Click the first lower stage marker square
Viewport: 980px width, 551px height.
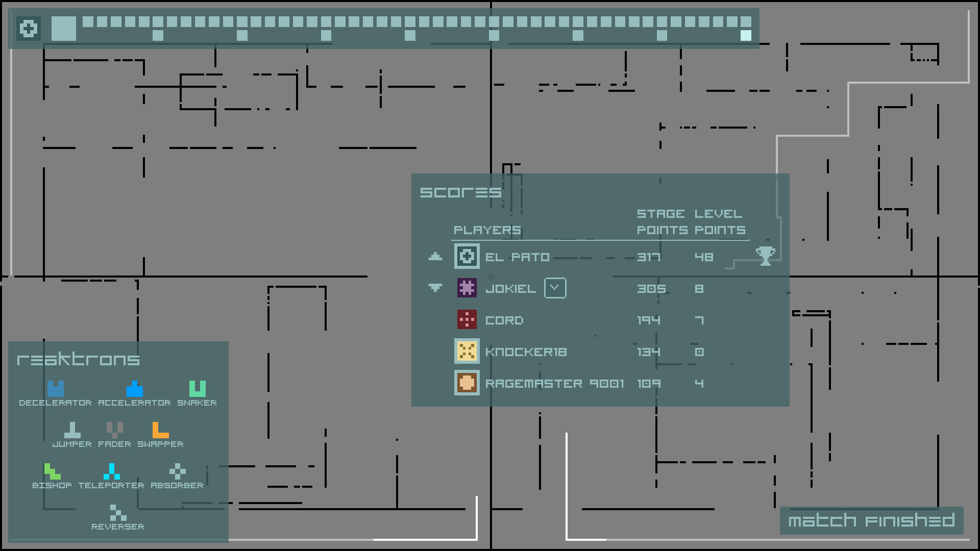[158, 35]
